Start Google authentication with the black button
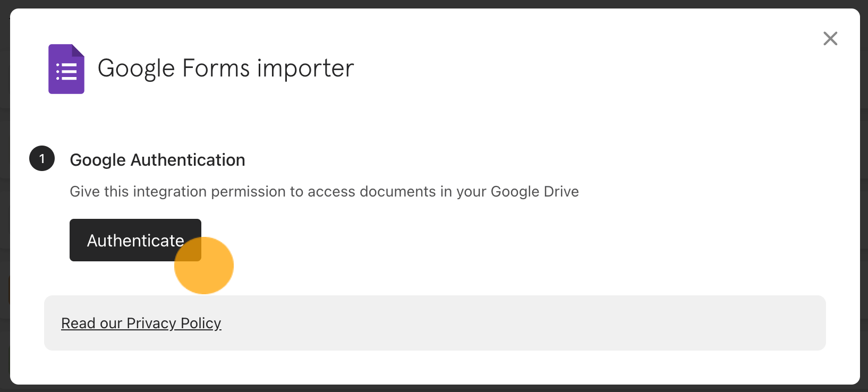The image size is (868, 392). click(135, 240)
